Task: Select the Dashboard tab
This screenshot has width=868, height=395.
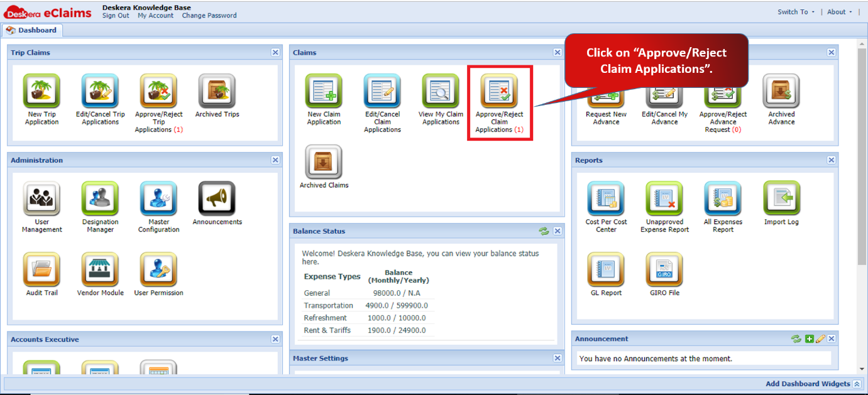Action: point(32,30)
